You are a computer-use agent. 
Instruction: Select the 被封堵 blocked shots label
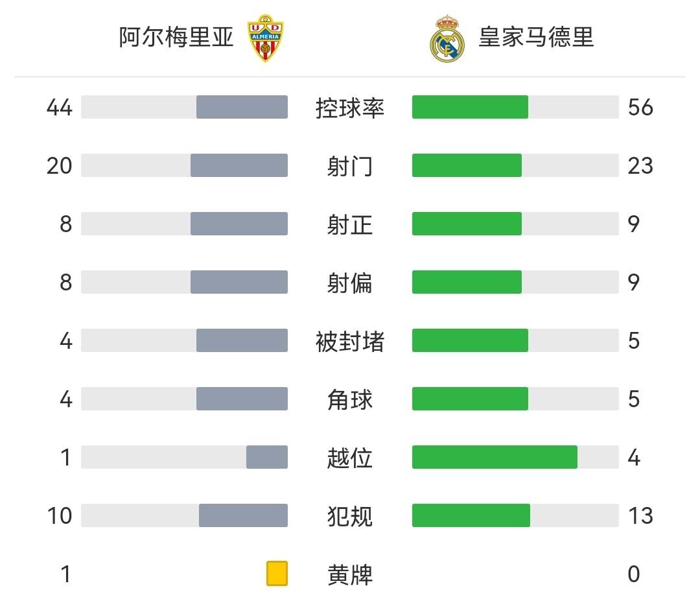point(350,341)
